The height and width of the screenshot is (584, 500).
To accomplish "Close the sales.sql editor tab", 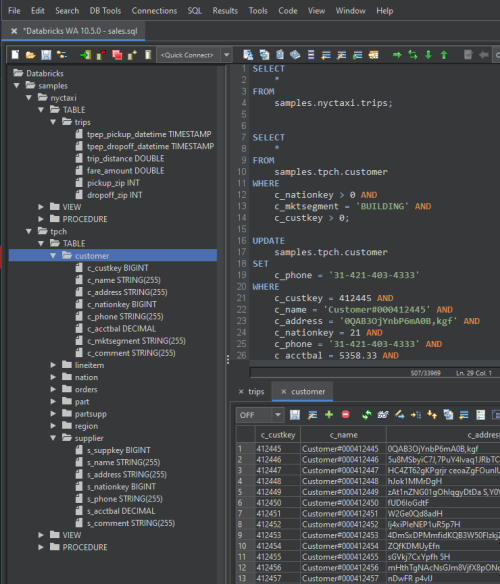I will coord(14,31).
